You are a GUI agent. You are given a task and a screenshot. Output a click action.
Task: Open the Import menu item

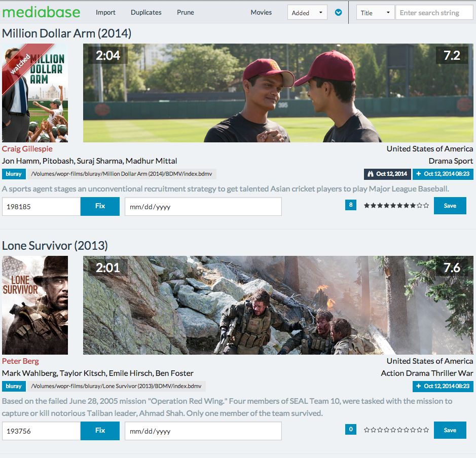(105, 13)
